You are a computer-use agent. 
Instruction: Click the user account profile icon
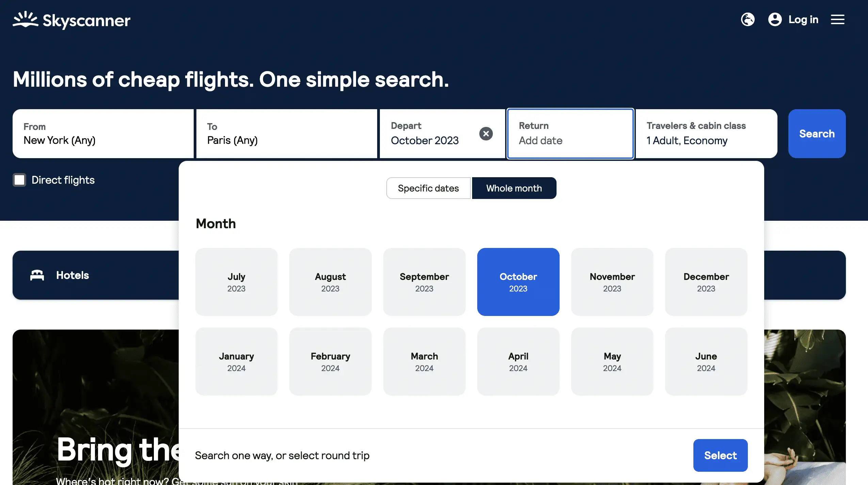[775, 20]
